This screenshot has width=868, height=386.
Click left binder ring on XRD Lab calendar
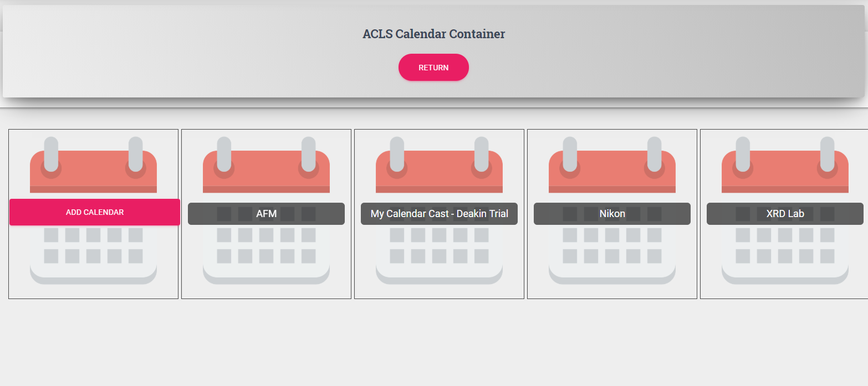743,155
